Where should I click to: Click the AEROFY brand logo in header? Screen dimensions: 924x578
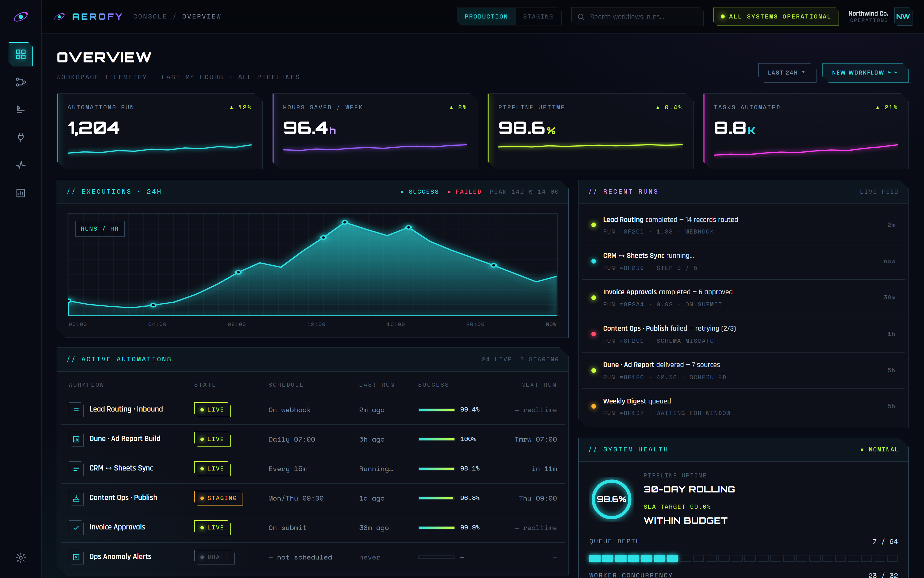pyautogui.click(x=89, y=16)
